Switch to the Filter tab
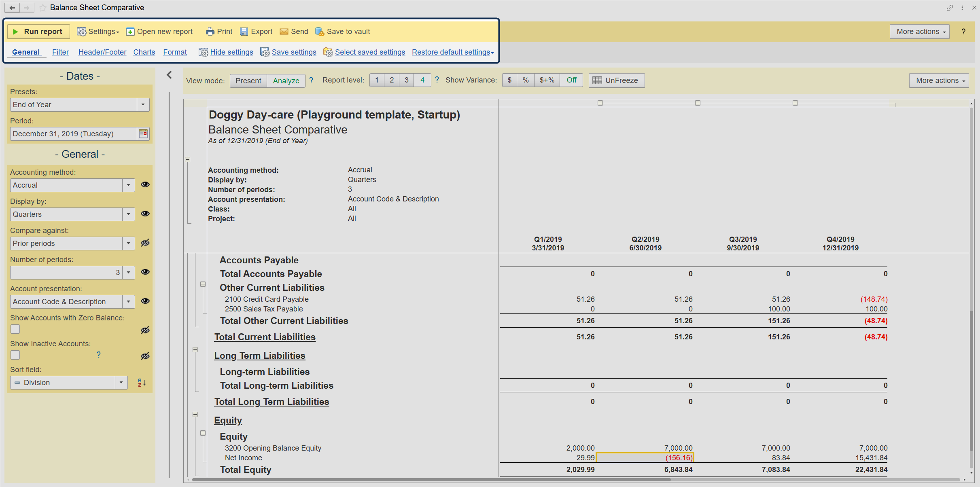 [60, 52]
